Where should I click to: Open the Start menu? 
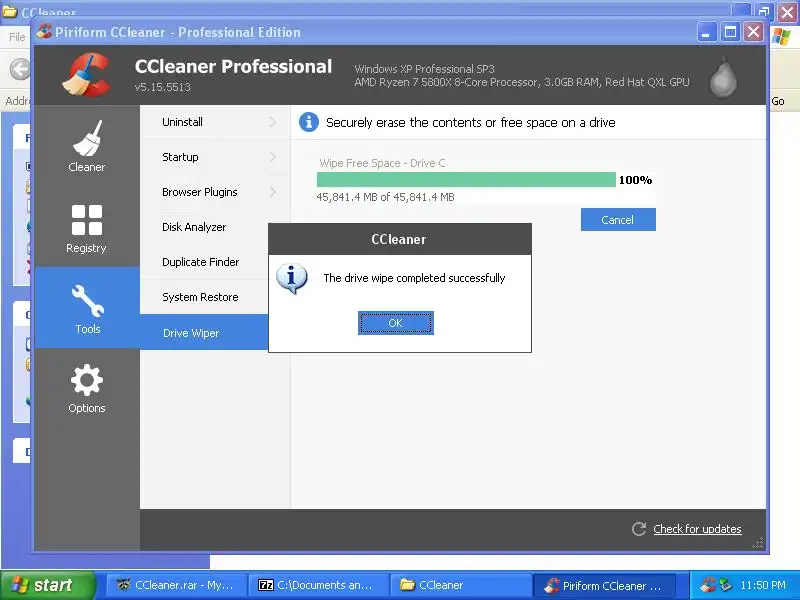tap(48, 585)
